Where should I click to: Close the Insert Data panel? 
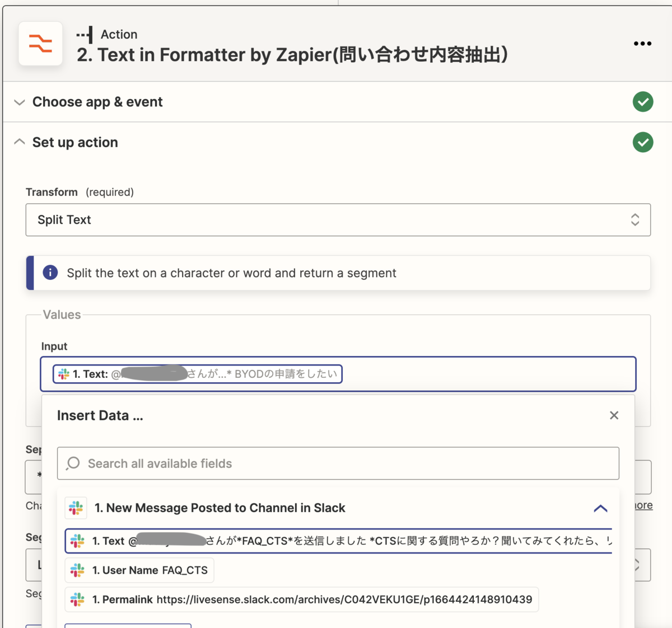[x=614, y=415]
